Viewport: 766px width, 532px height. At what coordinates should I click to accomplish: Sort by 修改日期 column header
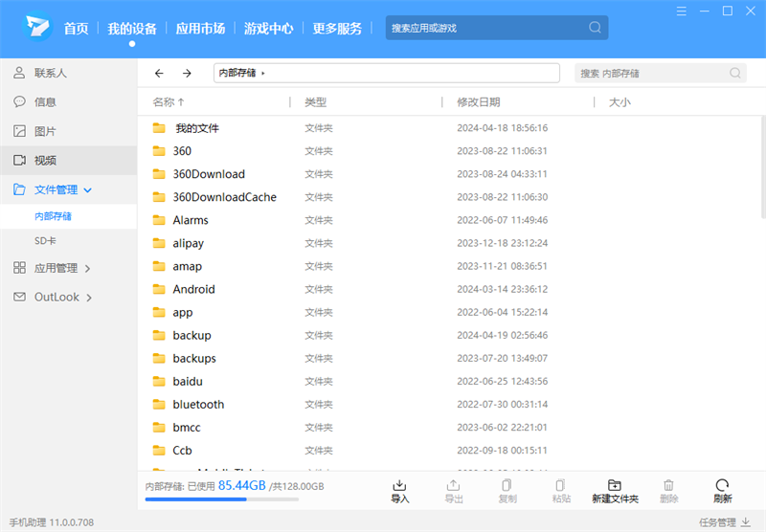pos(478,102)
